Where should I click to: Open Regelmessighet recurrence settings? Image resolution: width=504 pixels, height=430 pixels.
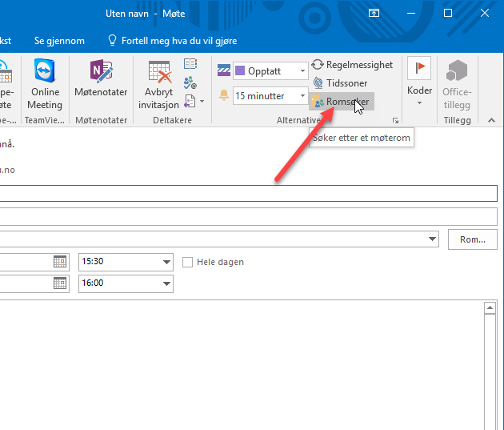[x=352, y=65]
